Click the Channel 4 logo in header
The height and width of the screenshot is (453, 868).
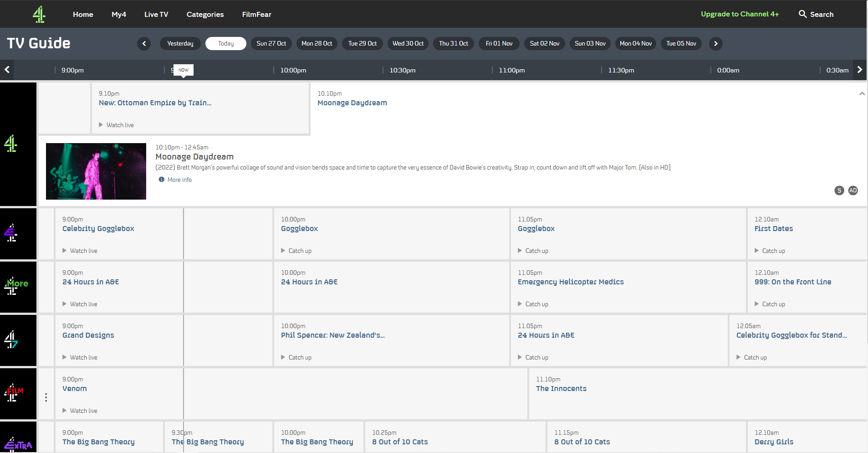[39, 14]
